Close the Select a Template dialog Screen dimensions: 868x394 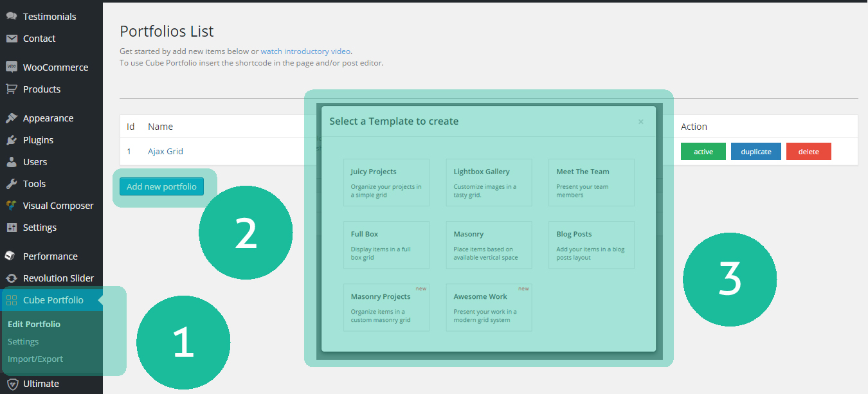640,121
